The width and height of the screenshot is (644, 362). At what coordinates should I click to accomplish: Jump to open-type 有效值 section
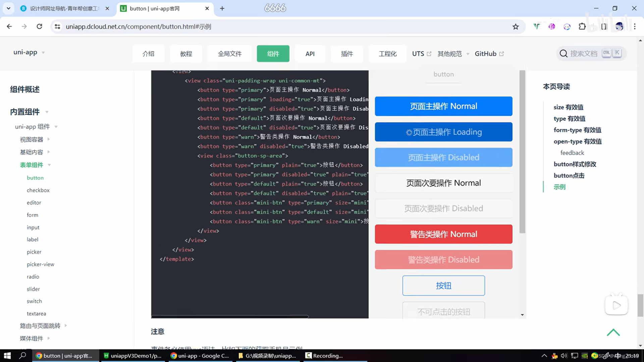coord(578,141)
